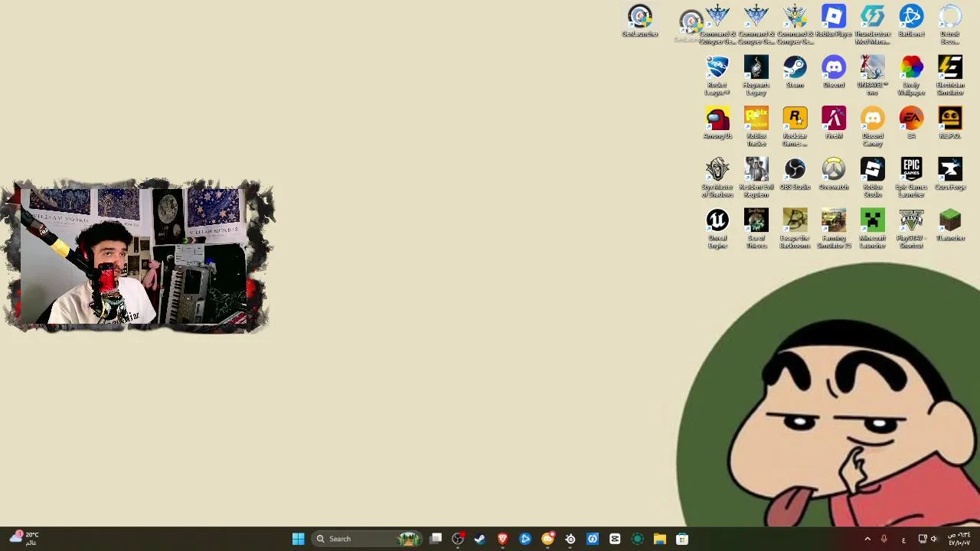
Task: Open Steam from the taskbar
Action: 480,539
